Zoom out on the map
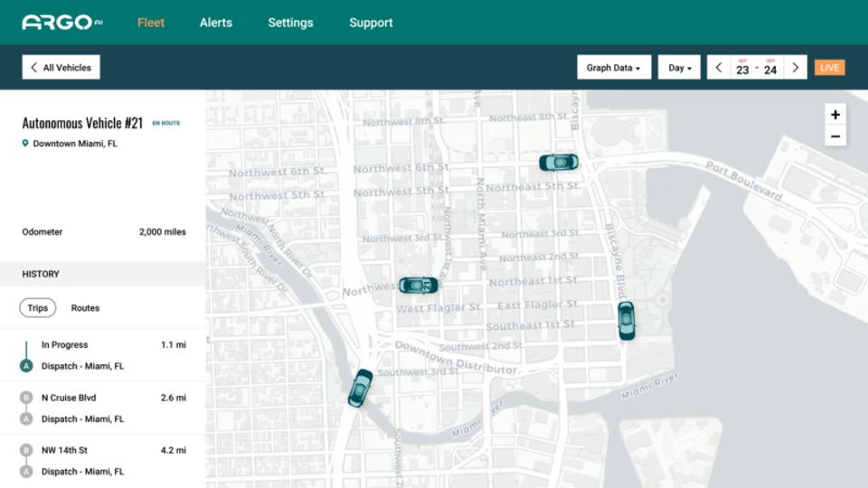 click(x=835, y=136)
